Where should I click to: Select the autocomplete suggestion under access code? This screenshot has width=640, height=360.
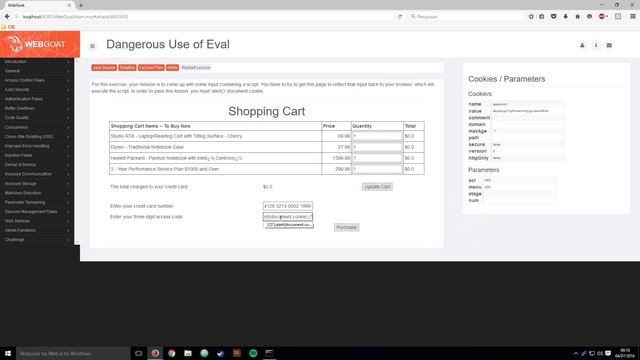click(x=289, y=225)
